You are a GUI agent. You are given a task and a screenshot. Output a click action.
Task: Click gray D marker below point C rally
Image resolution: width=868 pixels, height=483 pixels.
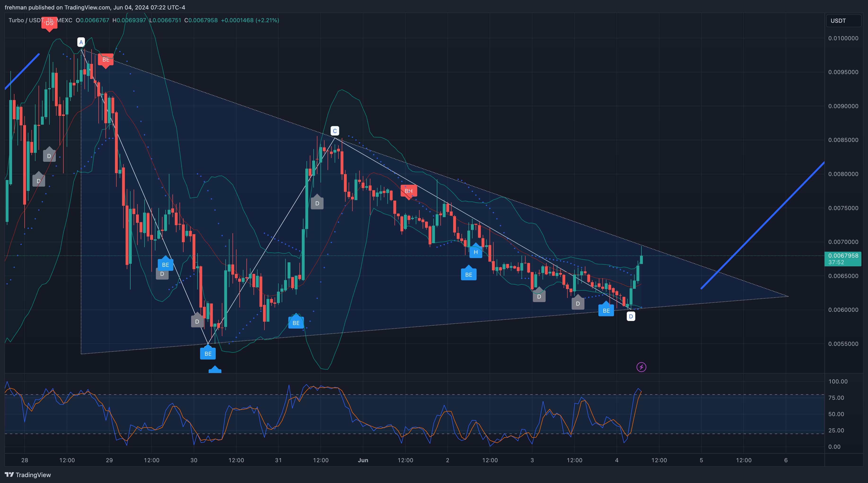[x=317, y=202]
